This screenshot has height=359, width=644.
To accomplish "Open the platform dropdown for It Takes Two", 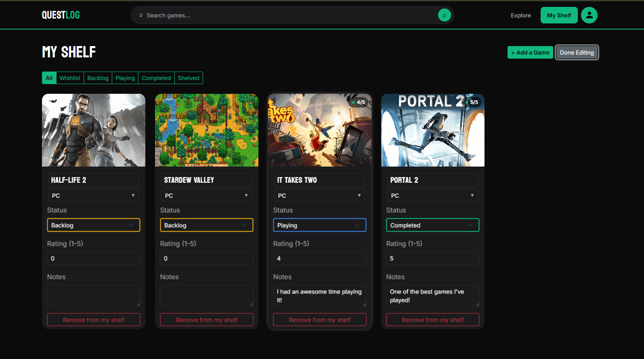I will [320, 196].
